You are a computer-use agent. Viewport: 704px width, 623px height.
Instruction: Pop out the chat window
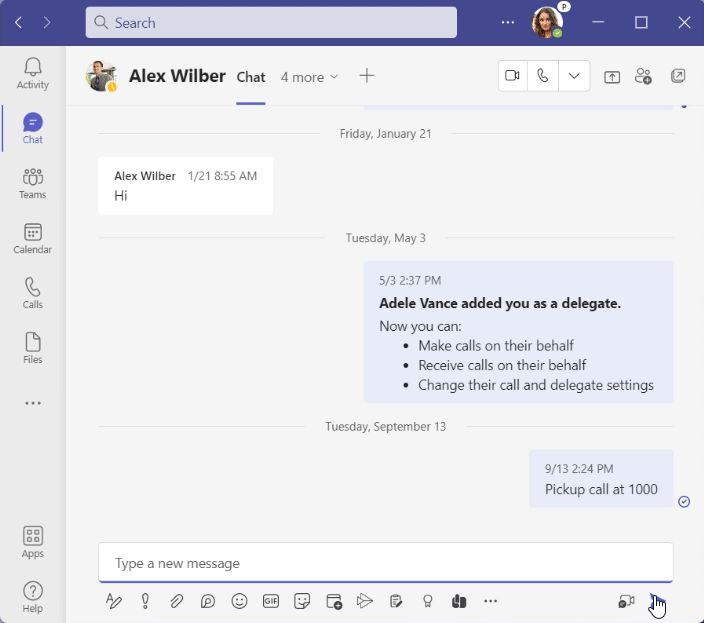[x=678, y=76]
